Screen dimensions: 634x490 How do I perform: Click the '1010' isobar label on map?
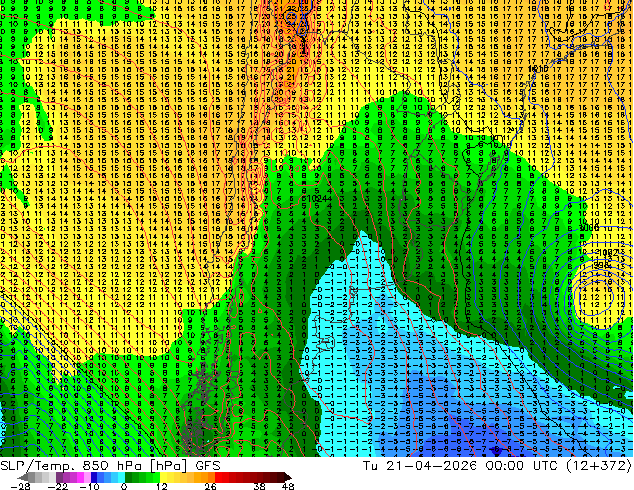[538, 69]
